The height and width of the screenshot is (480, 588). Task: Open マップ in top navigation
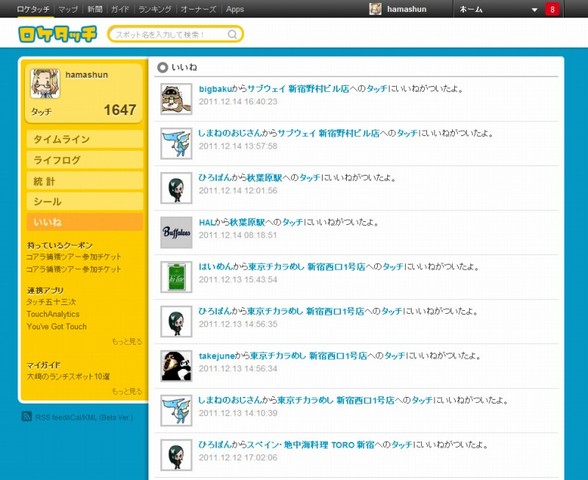(68, 9)
